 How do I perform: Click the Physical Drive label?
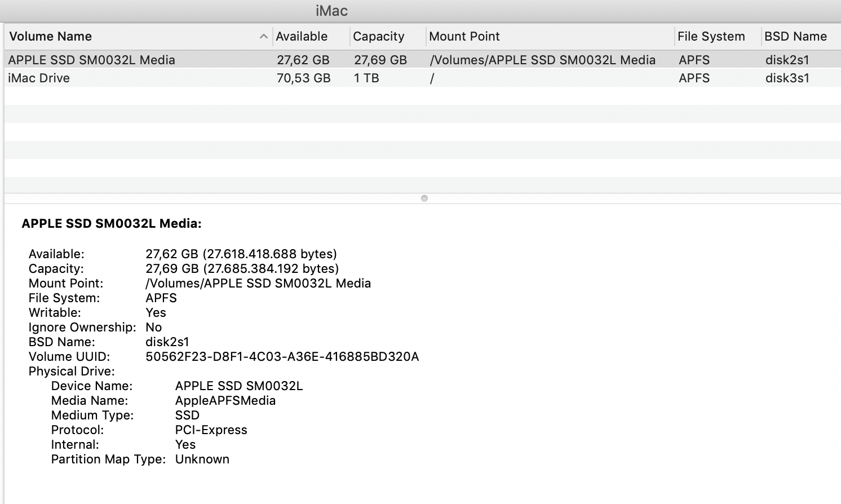pos(72,371)
